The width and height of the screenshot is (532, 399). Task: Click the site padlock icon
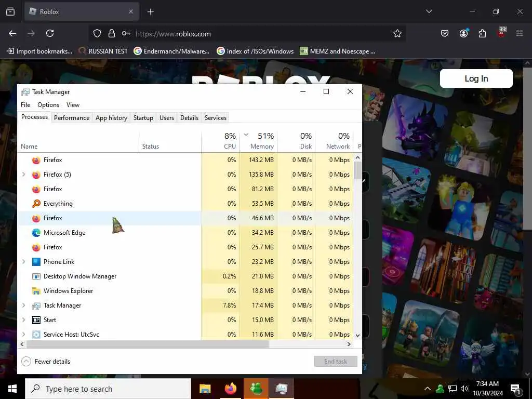[112, 34]
